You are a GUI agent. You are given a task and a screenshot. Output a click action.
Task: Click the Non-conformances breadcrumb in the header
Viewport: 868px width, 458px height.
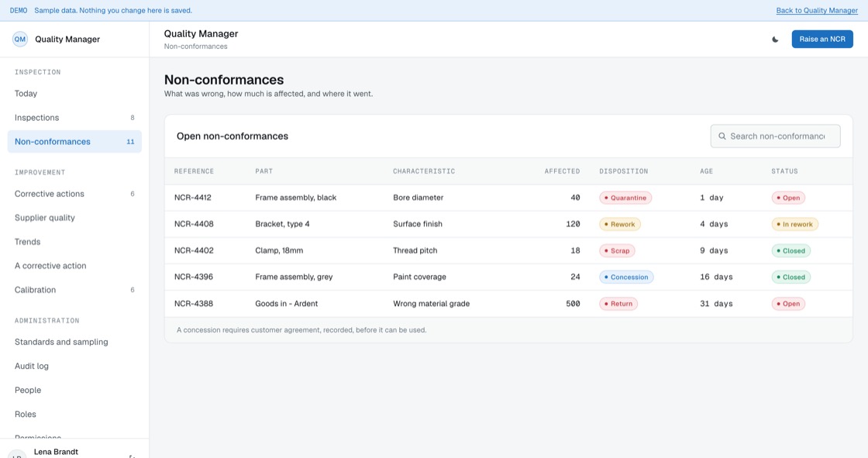pos(195,46)
